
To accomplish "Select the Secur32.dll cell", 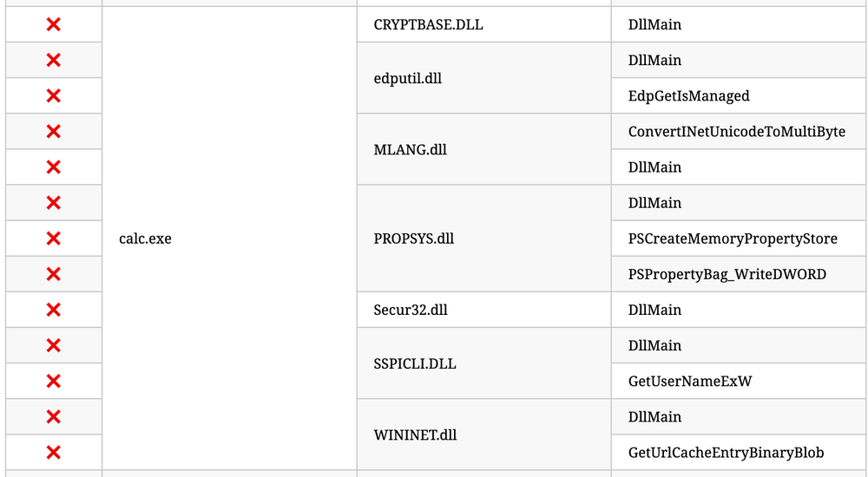I will coord(411,310).
